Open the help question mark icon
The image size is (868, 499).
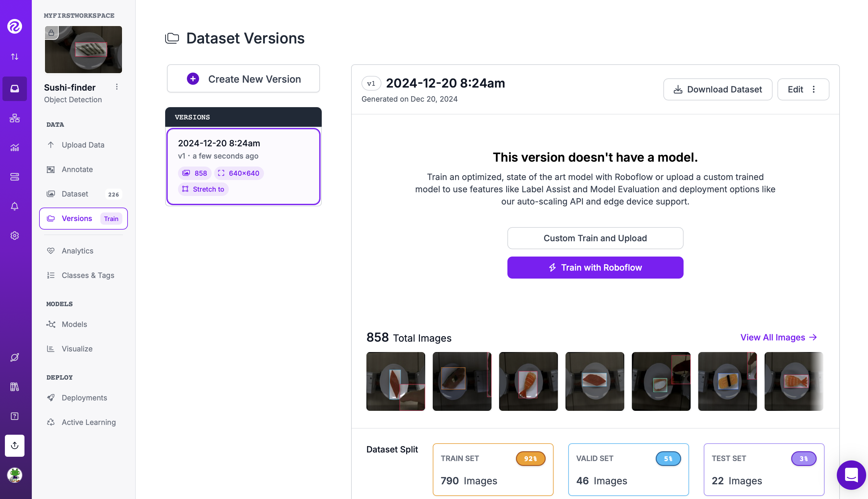click(15, 416)
